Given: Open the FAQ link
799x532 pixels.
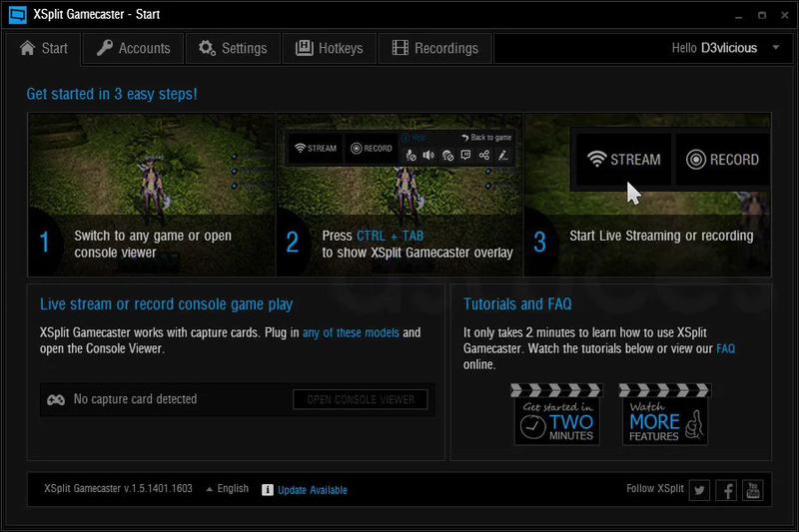Looking at the screenshot, I should [725, 349].
